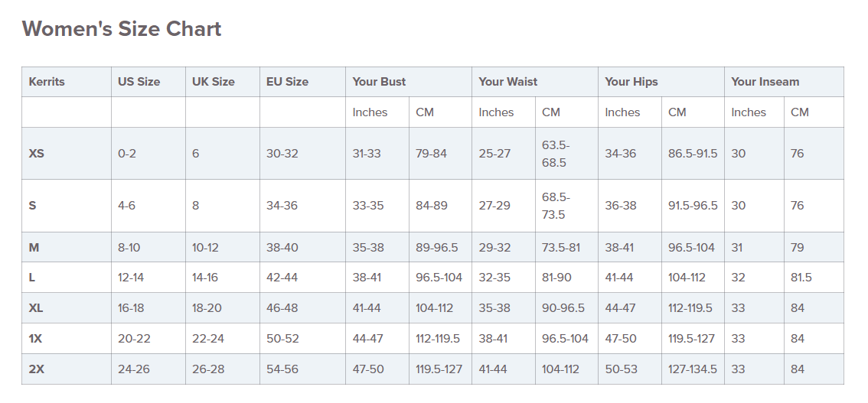The width and height of the screenshot is (868, 403).
Task: Select the US size 24-26 cell
Action: pos(135,369)
